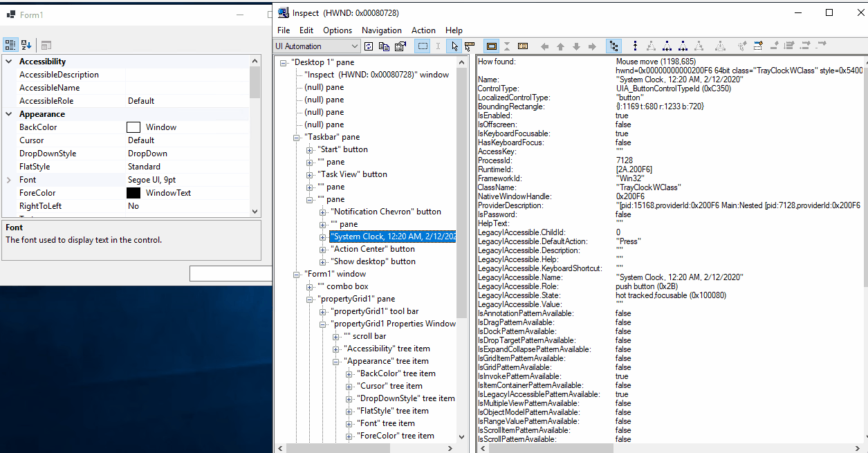Click the yellow highlight rectangle toolbar icon
Screen dimensions: 868x453
coord(492,46)
